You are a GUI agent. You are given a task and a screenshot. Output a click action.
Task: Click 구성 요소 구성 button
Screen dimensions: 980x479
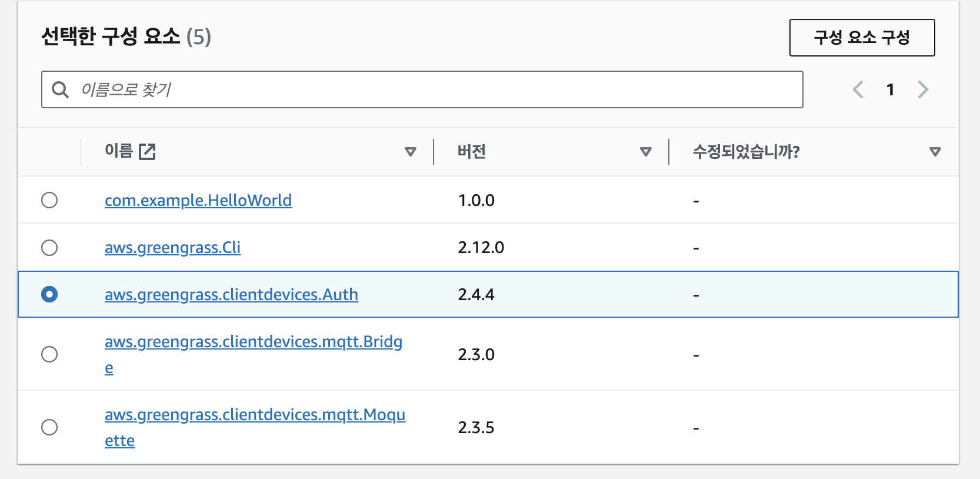coord(862,38)
